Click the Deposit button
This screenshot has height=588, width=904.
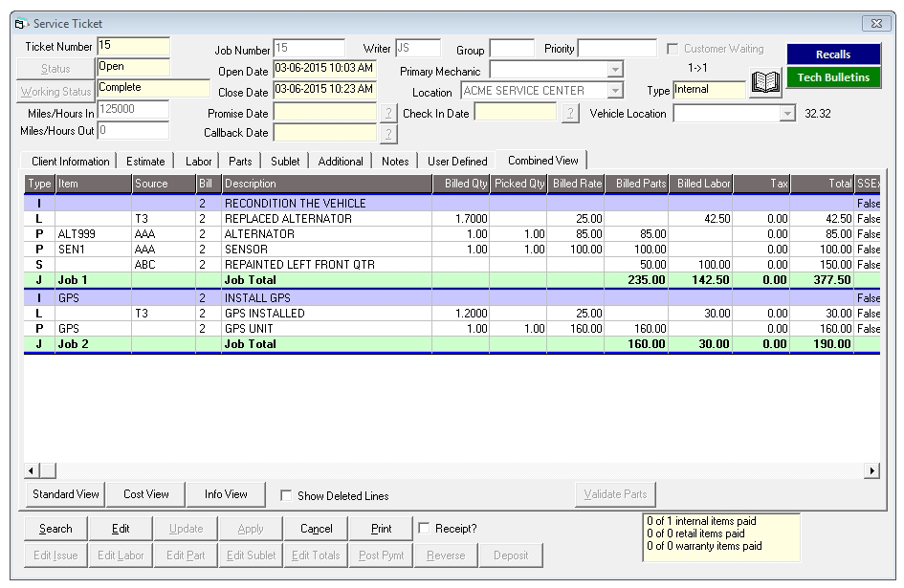point(511,555)
